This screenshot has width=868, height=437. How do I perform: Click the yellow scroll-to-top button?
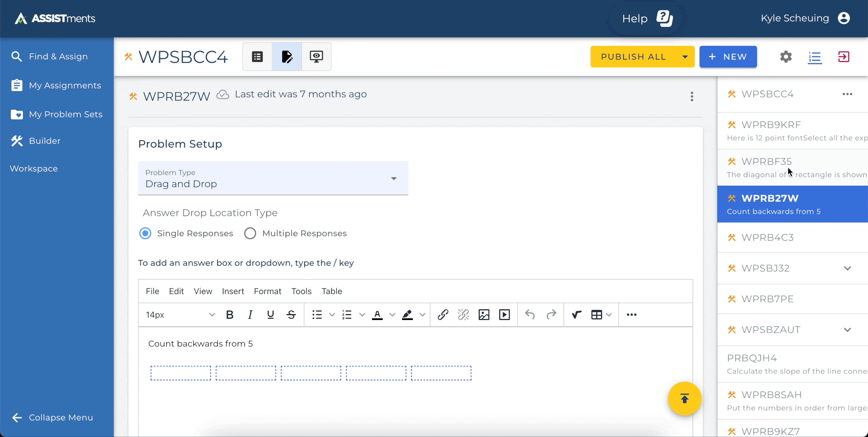684,398
